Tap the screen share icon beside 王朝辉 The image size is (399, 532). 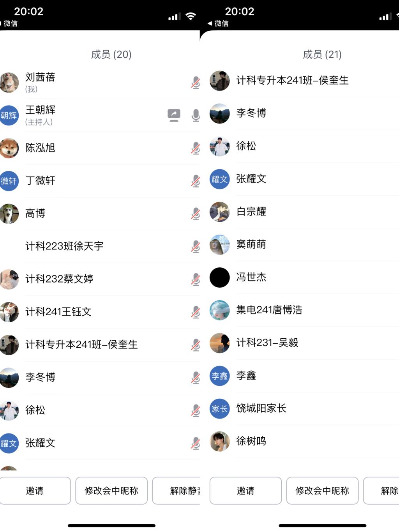174,115
